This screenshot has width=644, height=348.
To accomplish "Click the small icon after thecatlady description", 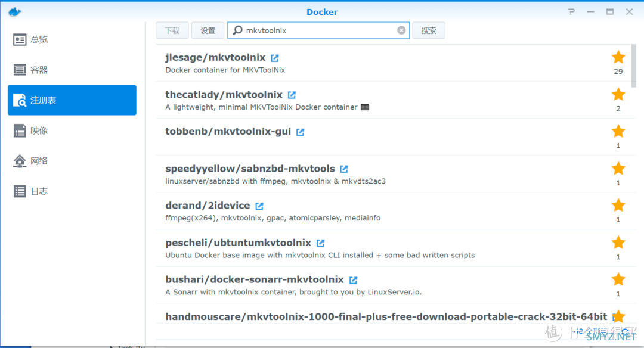I will coord(365,107).
